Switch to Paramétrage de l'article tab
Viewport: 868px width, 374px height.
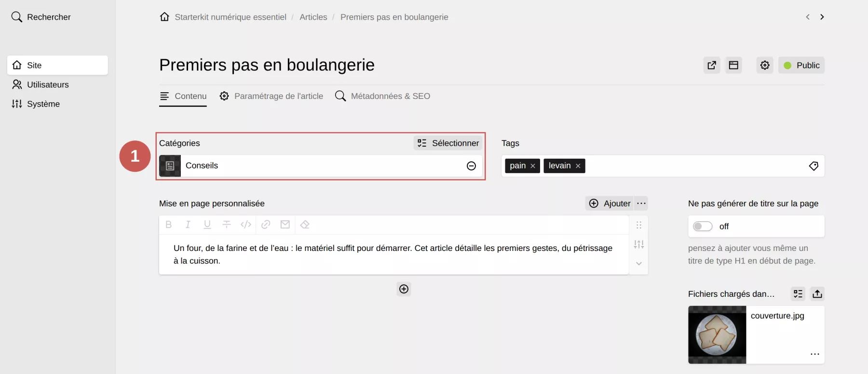271,96
